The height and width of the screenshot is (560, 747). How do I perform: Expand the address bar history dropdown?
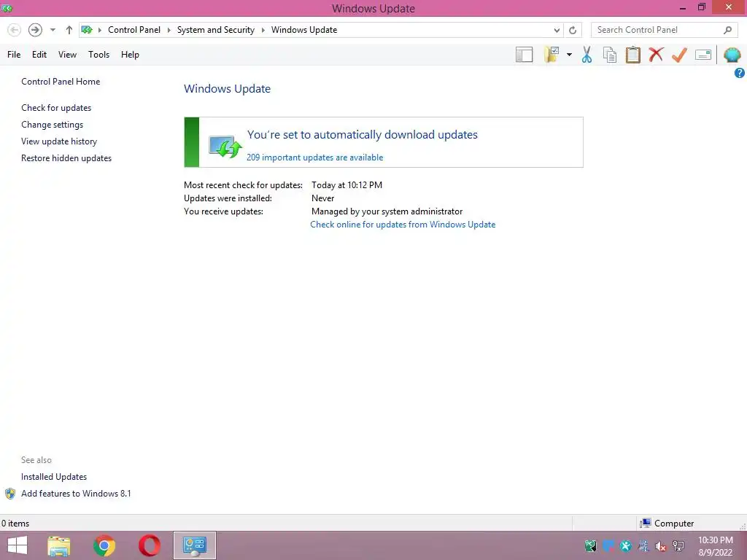coord(557,30)
